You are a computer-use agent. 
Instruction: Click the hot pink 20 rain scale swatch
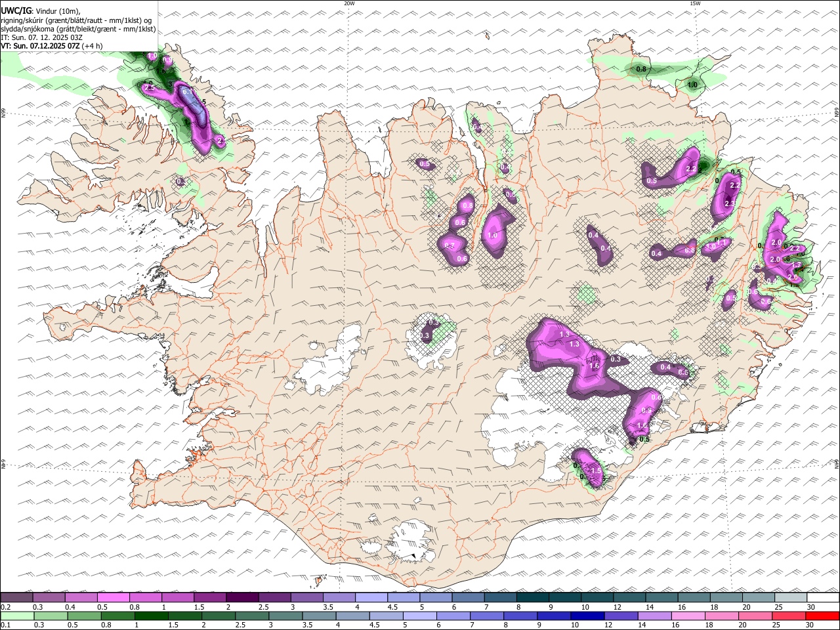coord(755,616)
